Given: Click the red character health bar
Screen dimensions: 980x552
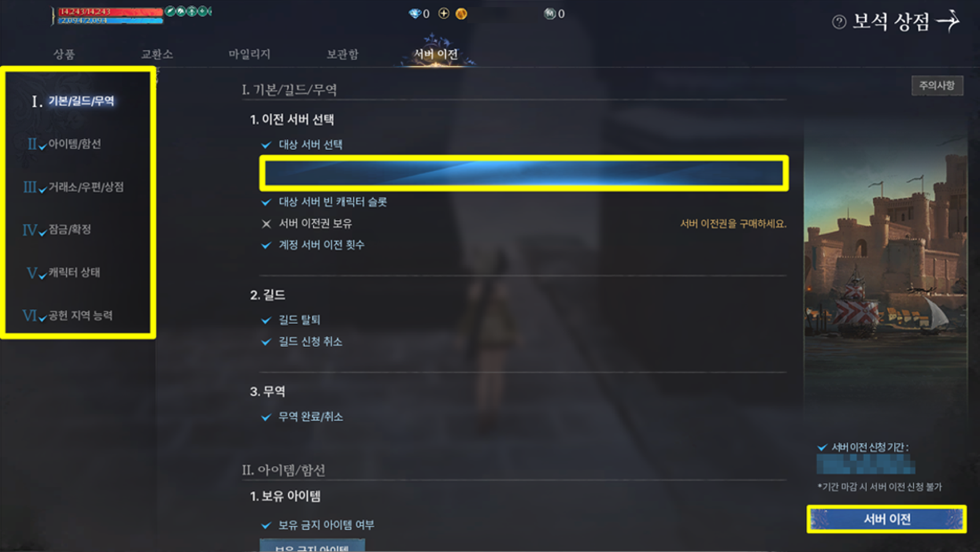Looking at the screenshot, I should (x=110, y=11).
